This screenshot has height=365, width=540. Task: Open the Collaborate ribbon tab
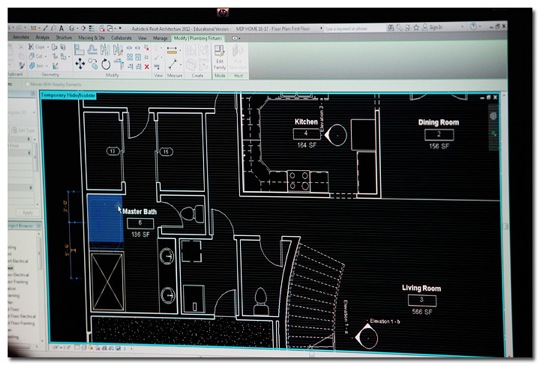(x=121, y=38)
